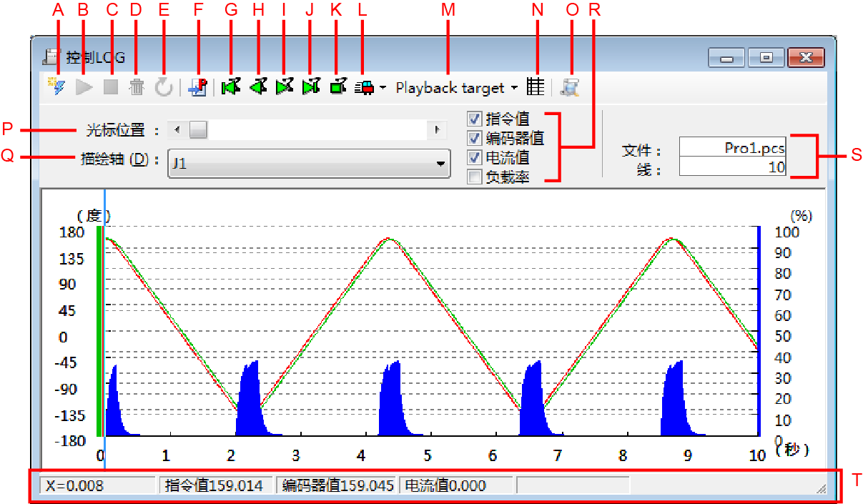Click the 光标位置 slider right arrow
Screen dimensions: 863x504
(435, 130)
